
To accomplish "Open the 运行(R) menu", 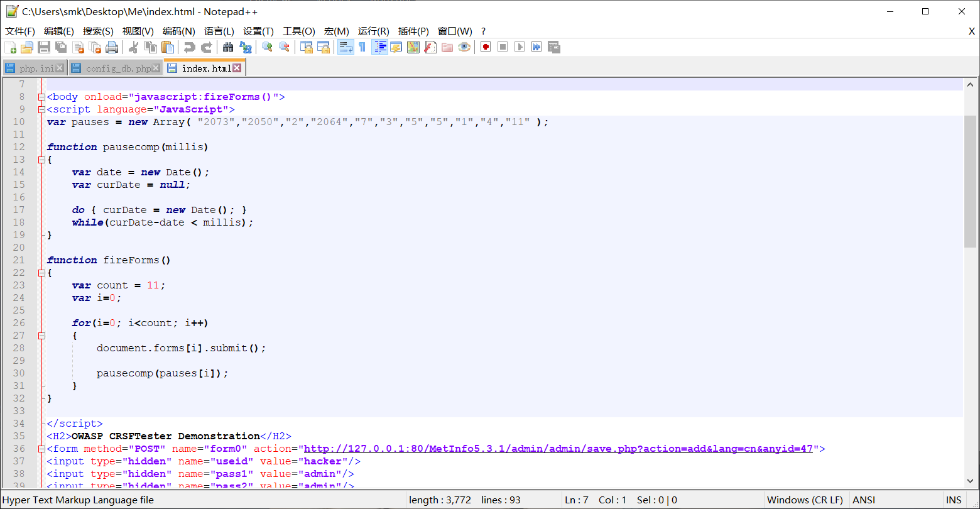I will coord(374,31).
